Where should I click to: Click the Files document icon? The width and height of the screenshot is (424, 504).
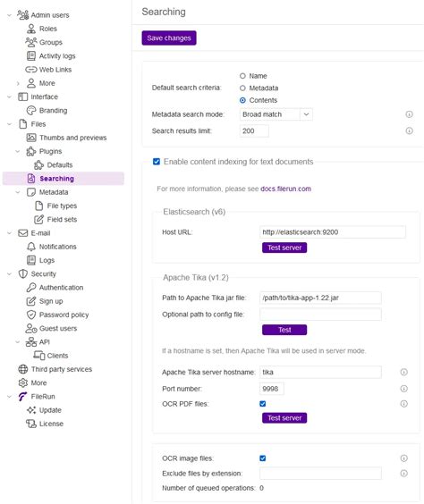click(x=23, y=124)
